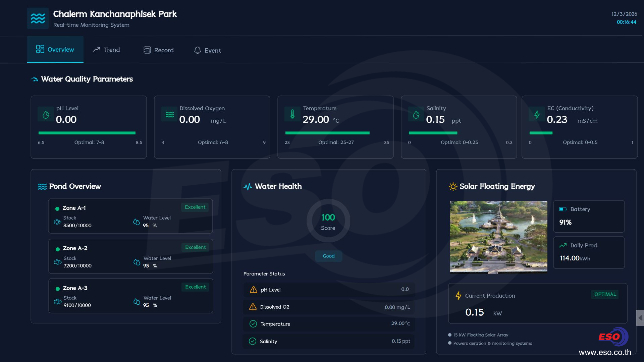Viewport: 644px width, 362px height.
Task: Open the www.eso.co.th link
Action: point(605,352)
